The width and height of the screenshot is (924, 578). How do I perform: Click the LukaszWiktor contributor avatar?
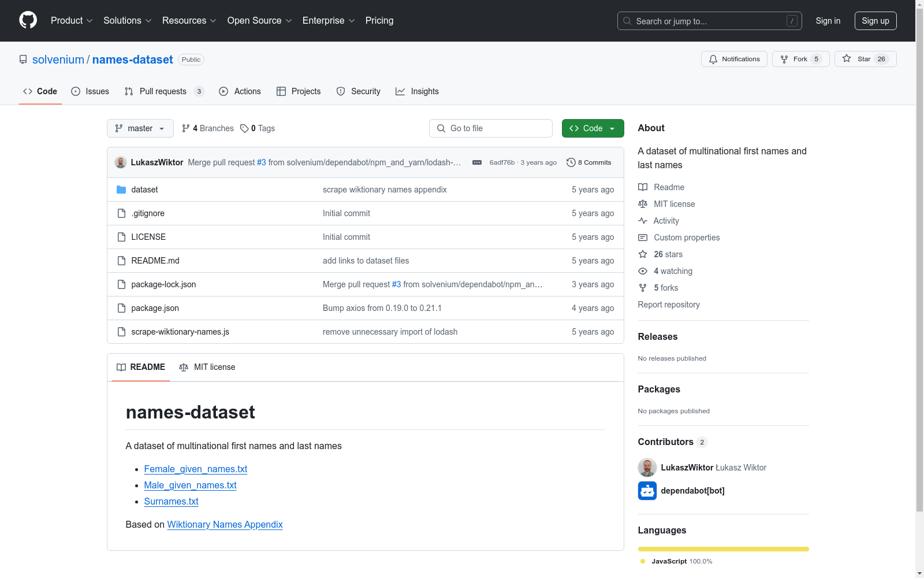(x=647, y=468)
